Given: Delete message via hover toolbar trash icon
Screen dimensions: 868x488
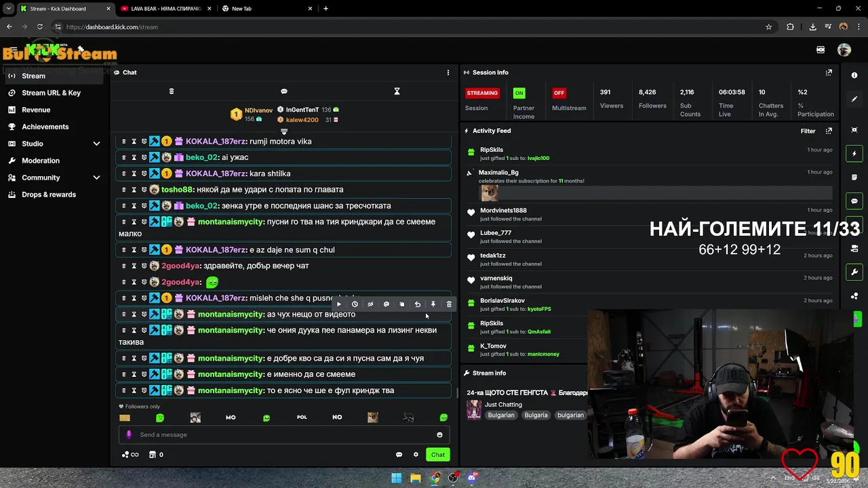Looking at the screenshot, I should click(449, 304).
